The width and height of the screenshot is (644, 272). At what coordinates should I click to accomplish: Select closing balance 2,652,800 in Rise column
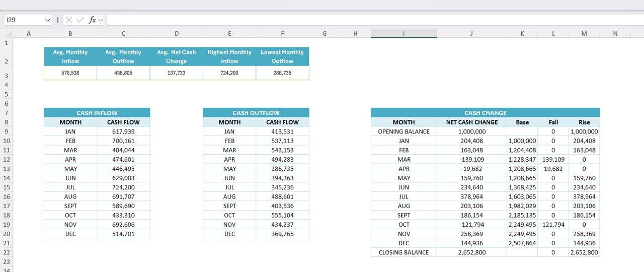(x=584, y=252)
